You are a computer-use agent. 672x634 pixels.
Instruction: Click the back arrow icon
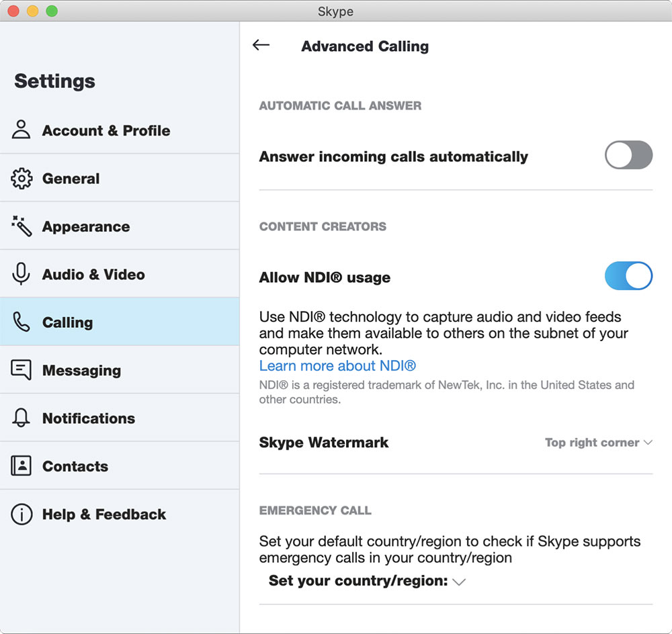(x=261, y=45)
